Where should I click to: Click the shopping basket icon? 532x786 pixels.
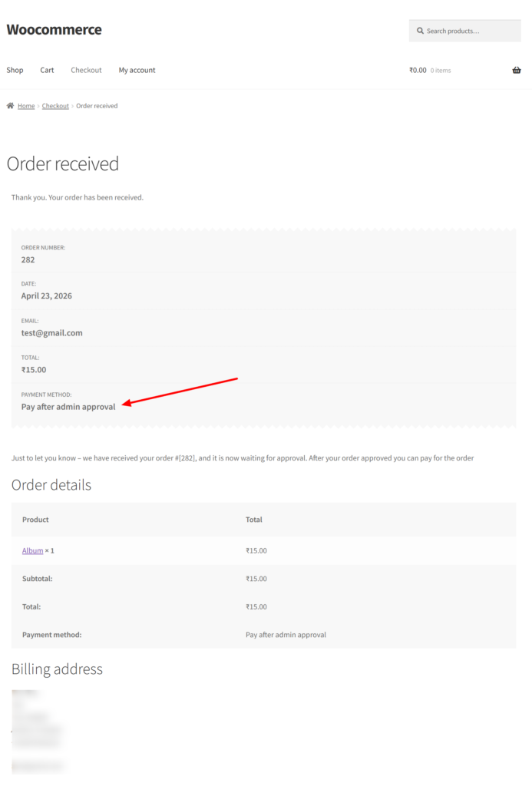tap(516, 71)
